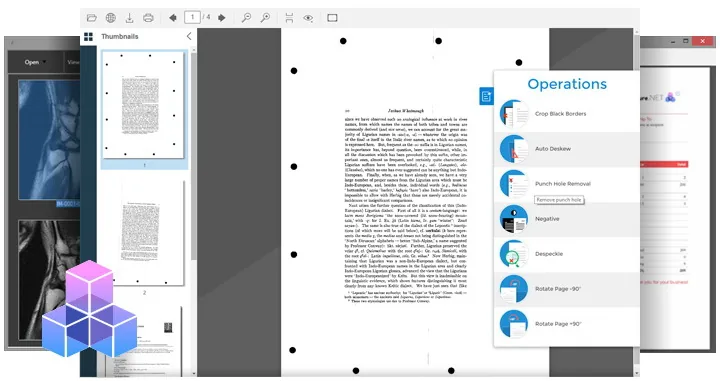Click the printer icon

tap(148, 18)
